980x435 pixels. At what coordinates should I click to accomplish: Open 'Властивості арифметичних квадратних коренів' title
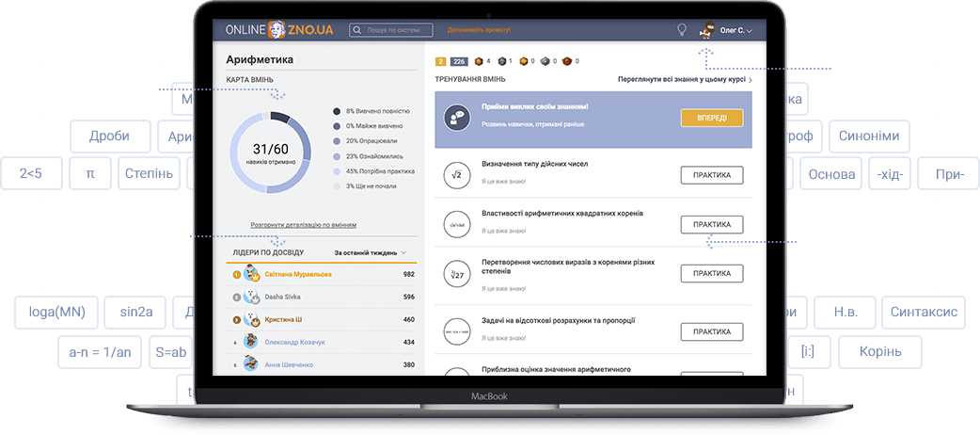coord(562,214)
